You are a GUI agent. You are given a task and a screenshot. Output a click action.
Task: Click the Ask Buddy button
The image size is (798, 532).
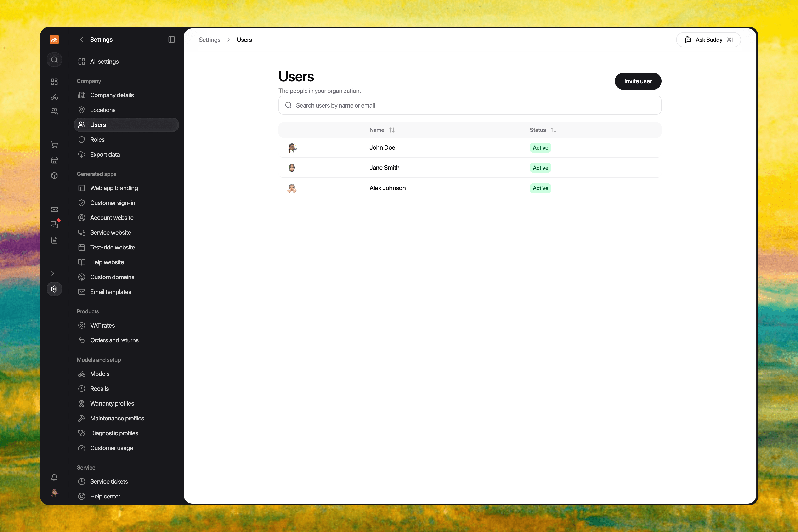708,40
